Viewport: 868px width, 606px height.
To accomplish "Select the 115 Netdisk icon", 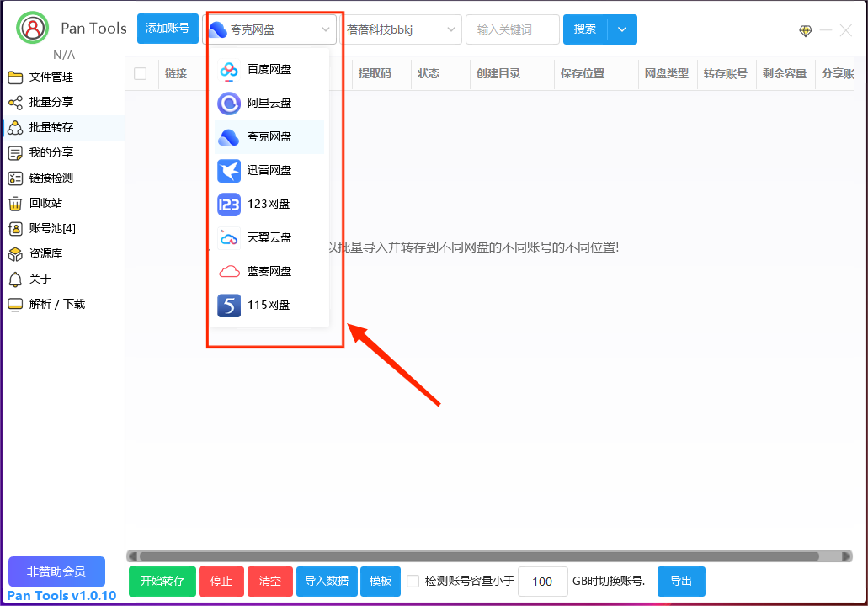I will pos(229,305).
